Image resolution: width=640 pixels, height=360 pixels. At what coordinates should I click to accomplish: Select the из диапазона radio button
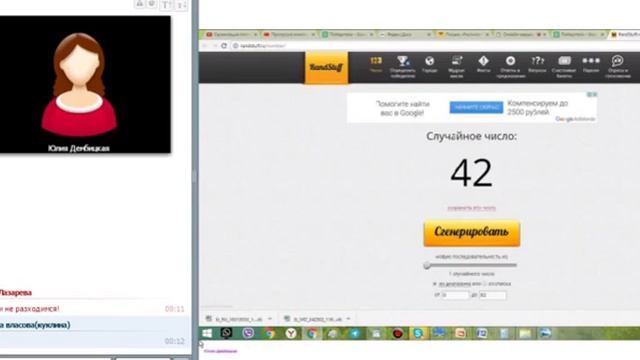tap(435, 284)
